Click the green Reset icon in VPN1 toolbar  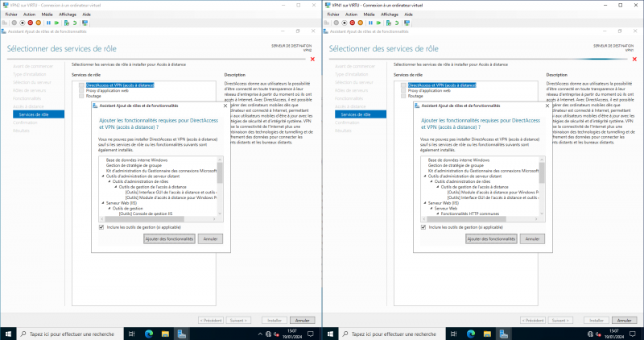coord(378,23)
